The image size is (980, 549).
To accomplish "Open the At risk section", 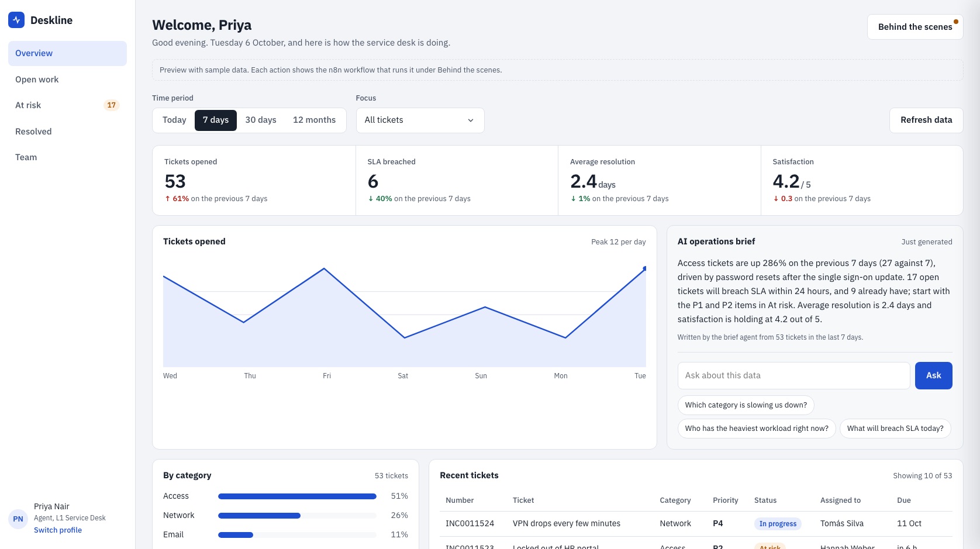I will point(67,105).
